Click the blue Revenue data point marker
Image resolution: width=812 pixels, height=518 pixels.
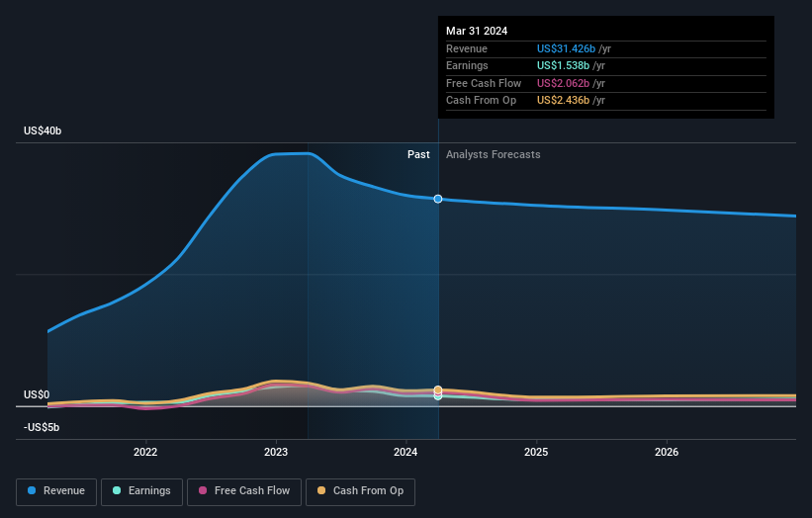pos(438,199)
